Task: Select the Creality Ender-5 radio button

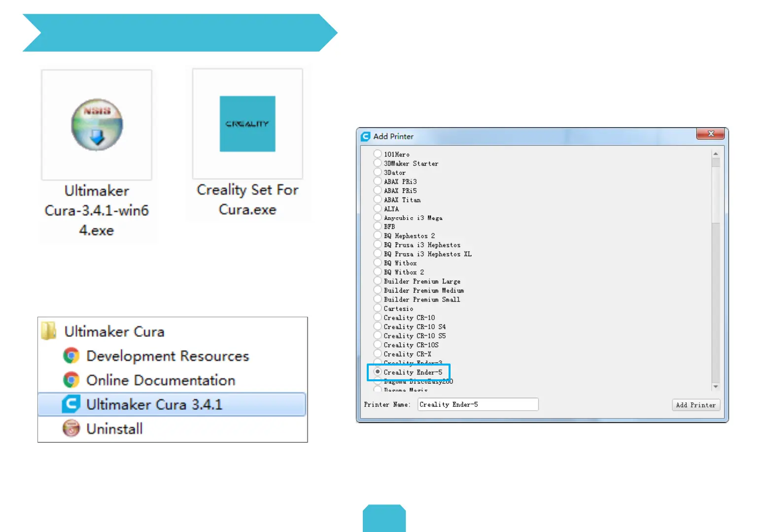Action: pos(378,372)
